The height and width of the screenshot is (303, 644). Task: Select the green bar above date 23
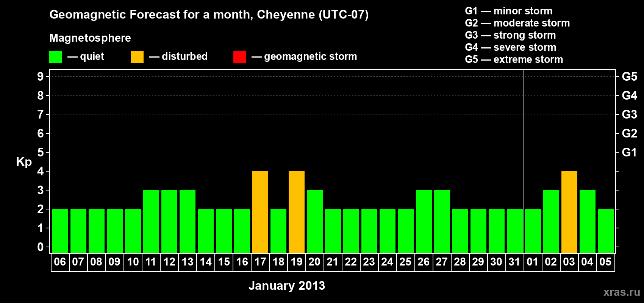tap(369, 231)
